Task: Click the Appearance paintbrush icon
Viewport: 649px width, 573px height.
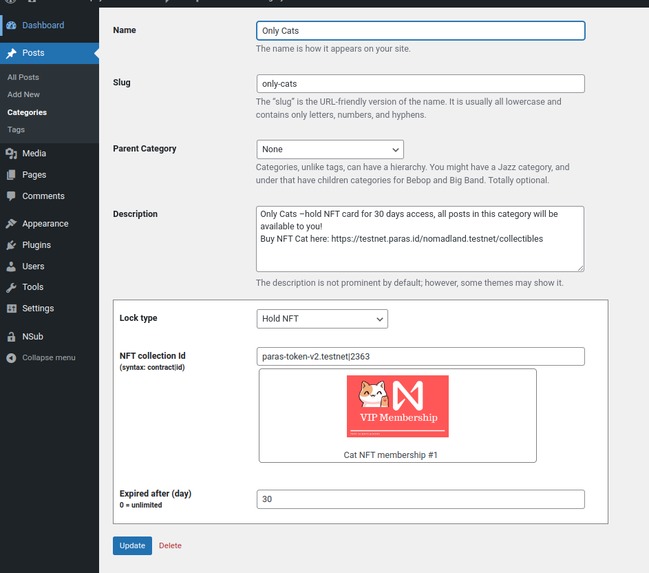Action: click(11, 224)
